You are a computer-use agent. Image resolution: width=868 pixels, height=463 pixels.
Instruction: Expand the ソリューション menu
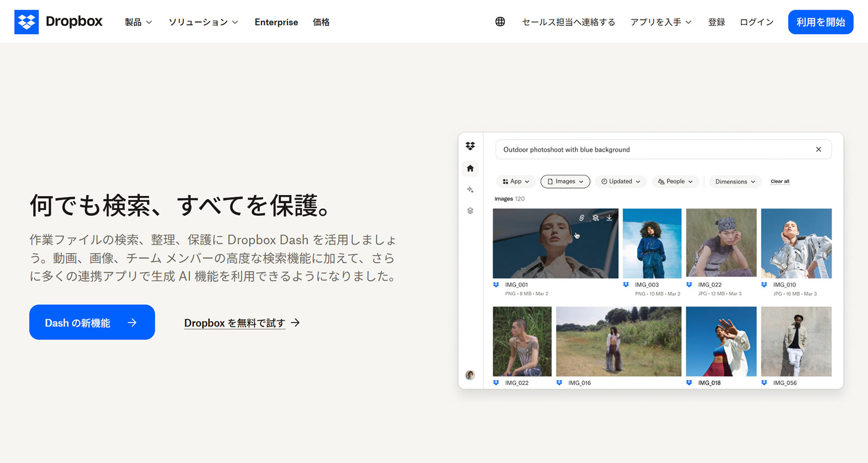coord(203,22)
